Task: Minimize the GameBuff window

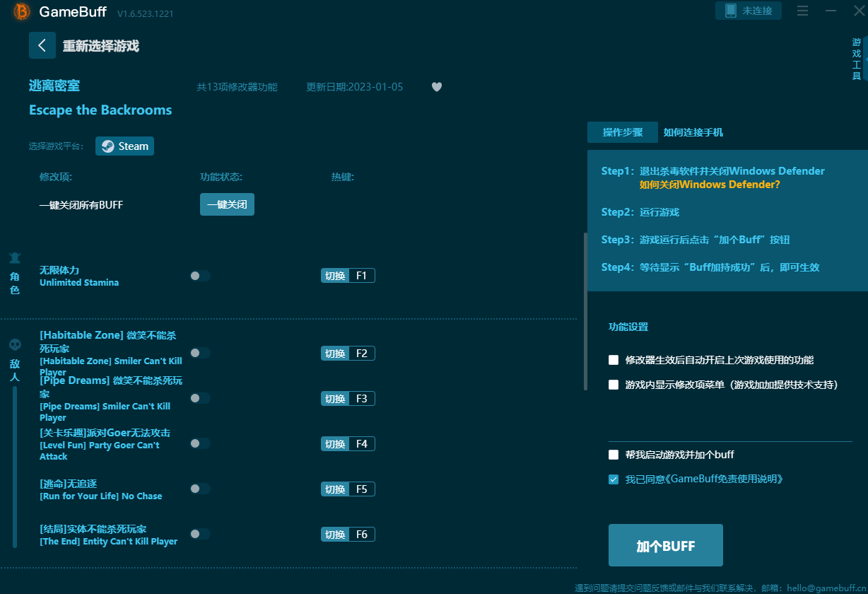Action: point(831,11)
